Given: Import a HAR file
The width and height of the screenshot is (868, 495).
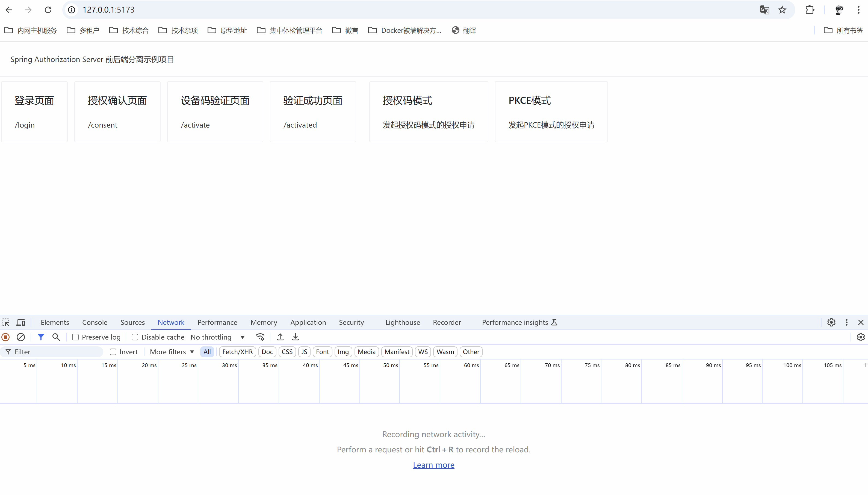Looking at the screenshot, I should (x=279, y=337).
